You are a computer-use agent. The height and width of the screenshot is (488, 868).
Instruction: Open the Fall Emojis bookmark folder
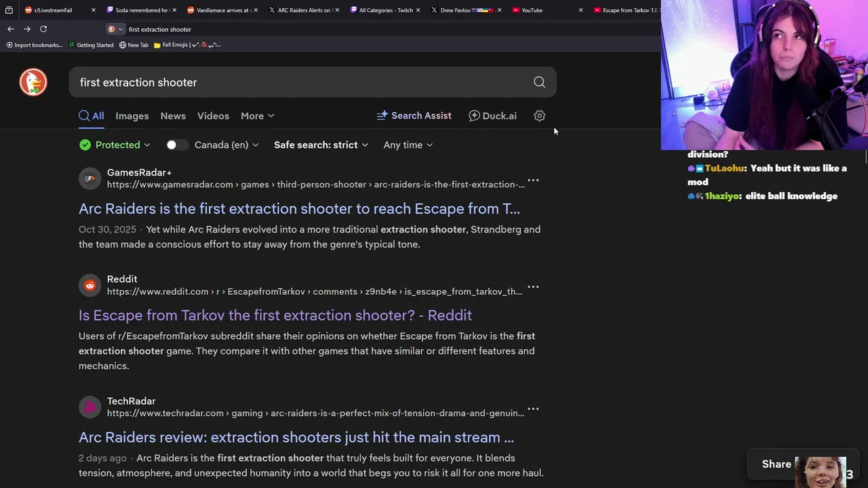coord(187,45)
